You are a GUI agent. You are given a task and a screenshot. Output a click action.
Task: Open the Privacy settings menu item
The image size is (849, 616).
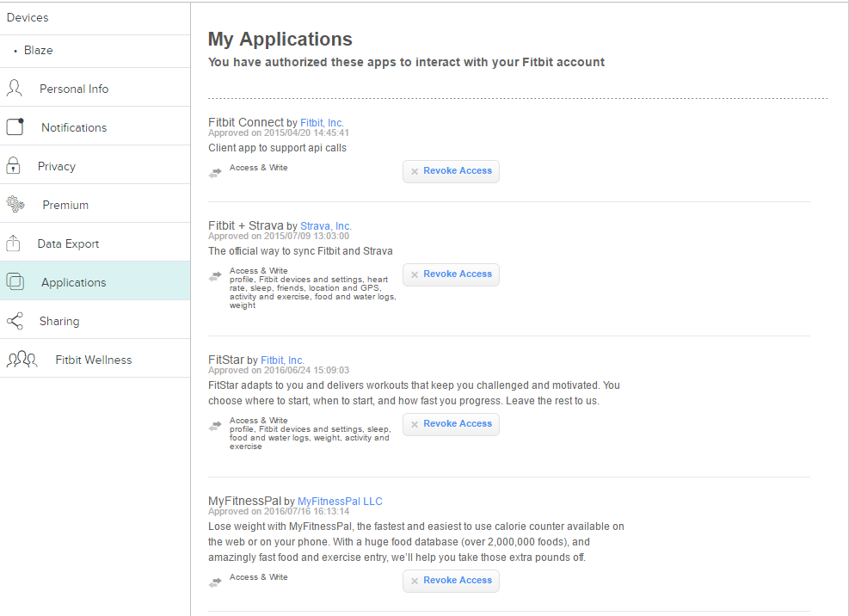coord(57,166)
